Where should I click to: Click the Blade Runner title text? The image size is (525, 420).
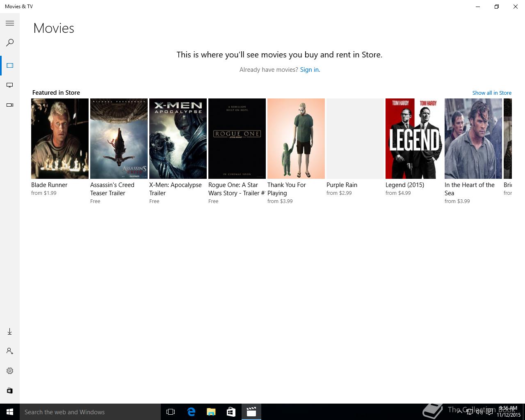49,185
